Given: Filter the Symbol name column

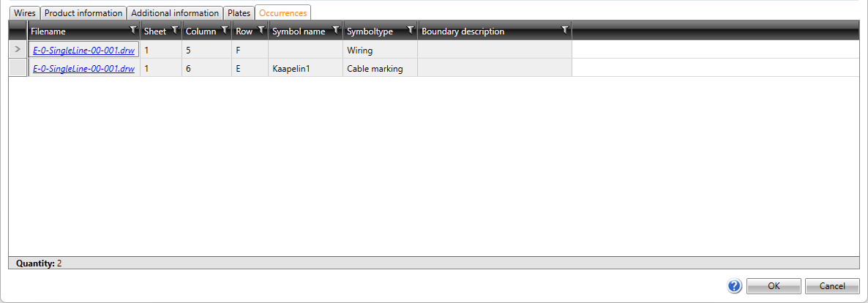Looking at the screenshot, I should [335, 31].
